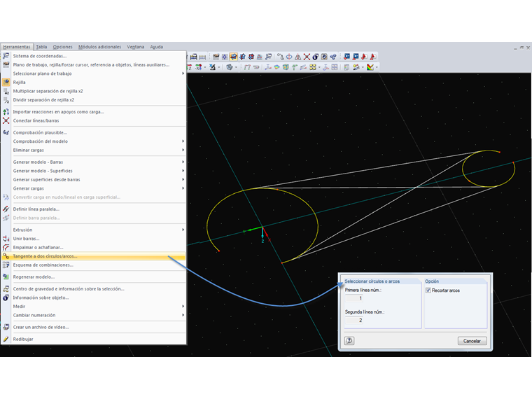Open Centro de gravedad e información sobre la selección

(93, 289)
